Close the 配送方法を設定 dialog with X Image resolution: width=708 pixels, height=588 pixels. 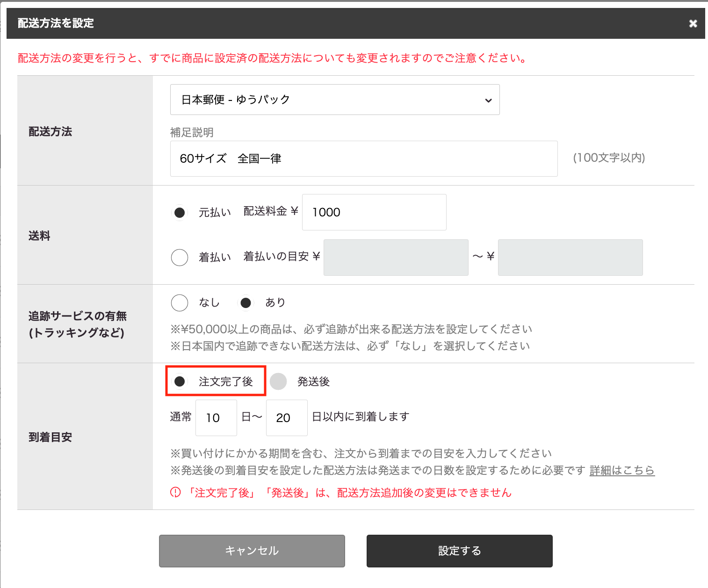point(693,23)
